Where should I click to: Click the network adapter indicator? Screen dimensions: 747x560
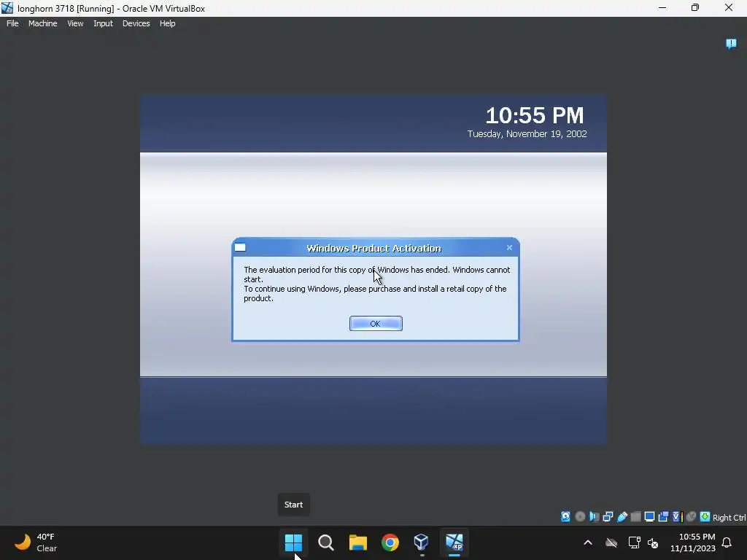point(608,517)
